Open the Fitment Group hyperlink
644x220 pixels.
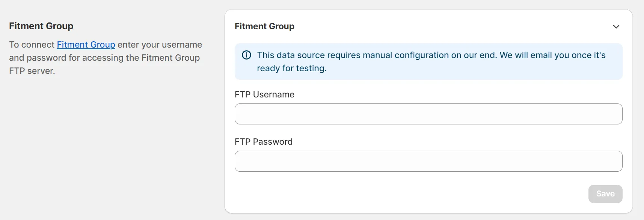pos(86,45)
